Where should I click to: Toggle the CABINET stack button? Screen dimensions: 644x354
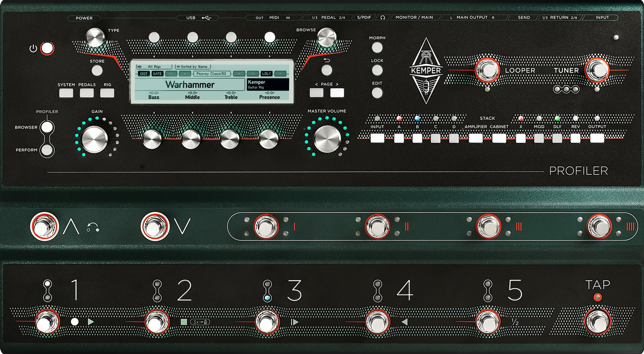(x=499, y=138)
